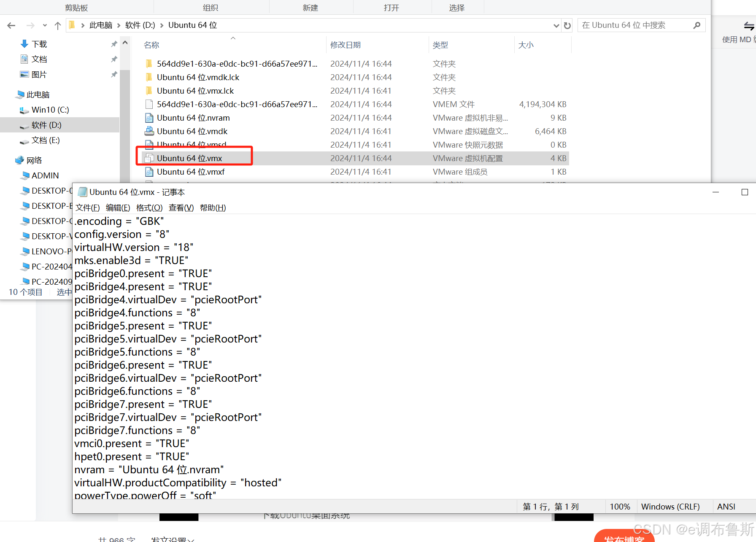Click 使用 MD editor switch icon

[749, 26]
